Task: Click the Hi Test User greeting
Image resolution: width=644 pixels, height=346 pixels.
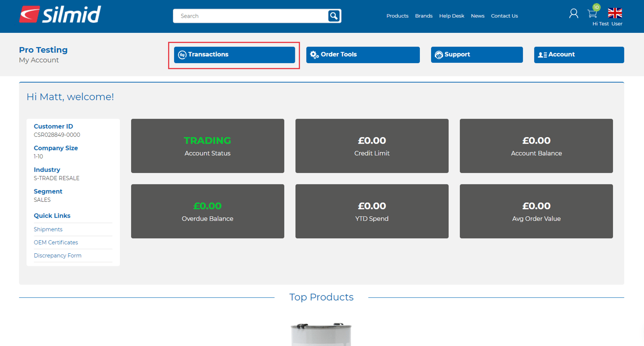Action: point(607,24)
